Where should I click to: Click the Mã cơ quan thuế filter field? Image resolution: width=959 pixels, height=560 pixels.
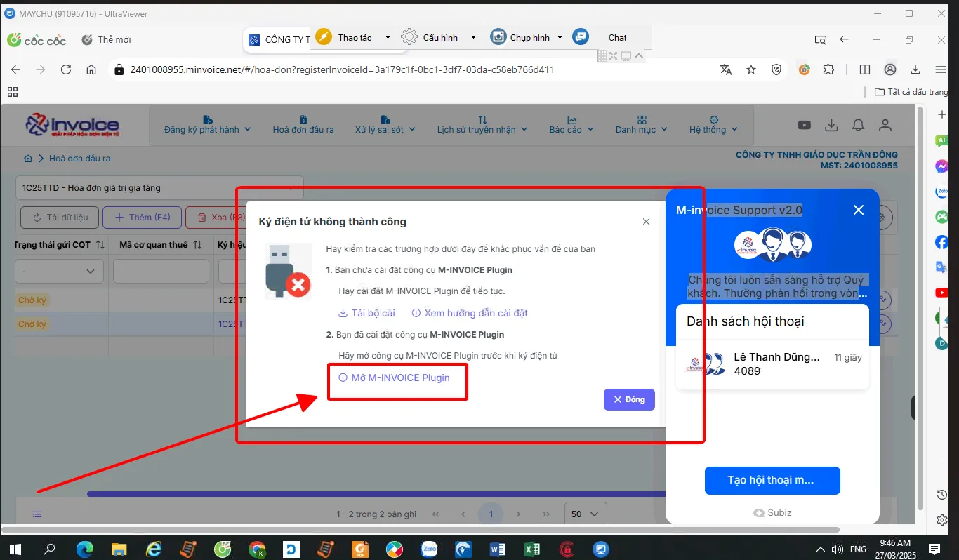click(161, 271)
